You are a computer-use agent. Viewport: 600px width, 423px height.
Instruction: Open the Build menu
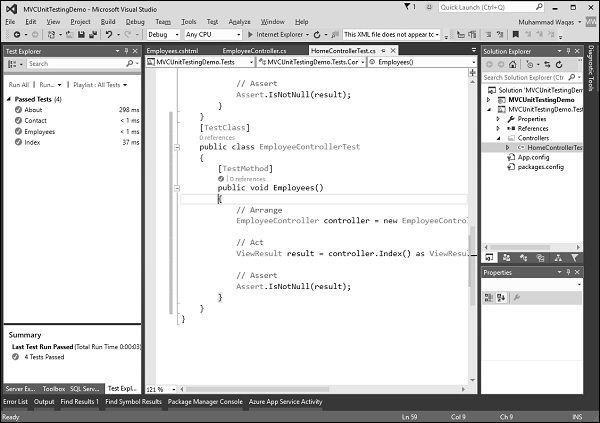(x=108, y=22)
